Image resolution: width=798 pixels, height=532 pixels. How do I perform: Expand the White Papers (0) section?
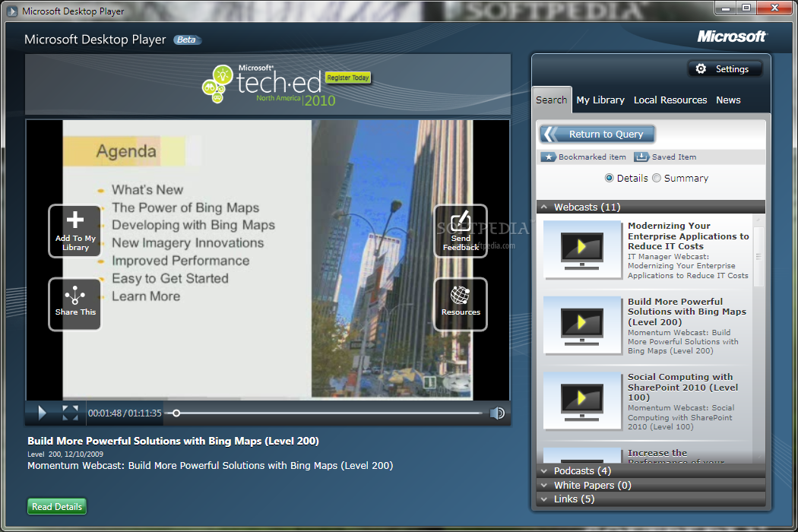click(x=651, y=485)
